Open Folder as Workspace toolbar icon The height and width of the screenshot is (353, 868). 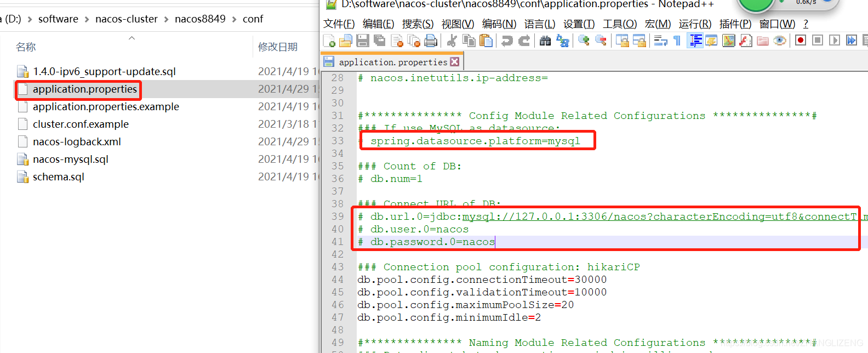pos(763,41)
